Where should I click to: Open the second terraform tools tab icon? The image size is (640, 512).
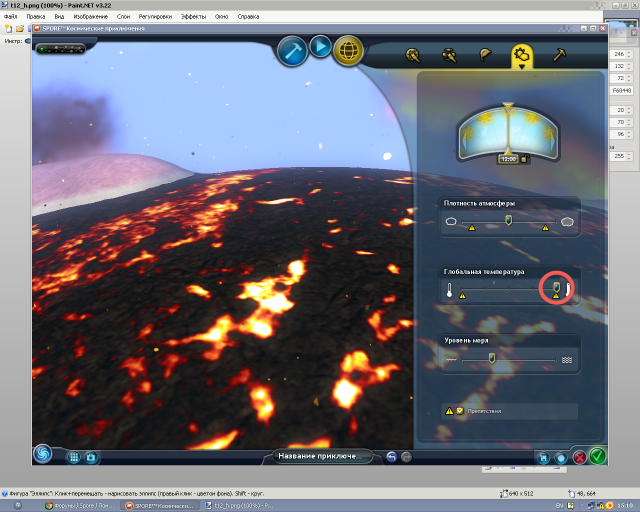(x=449, y=55)
